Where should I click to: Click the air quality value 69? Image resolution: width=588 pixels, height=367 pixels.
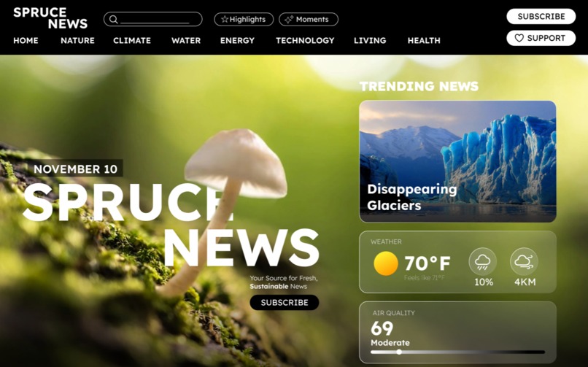pos(382,329)
